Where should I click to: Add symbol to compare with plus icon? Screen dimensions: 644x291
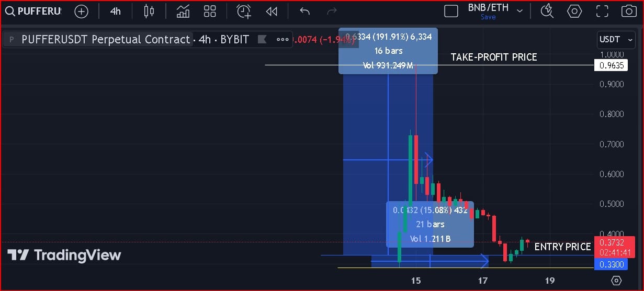tap(81, 11)
